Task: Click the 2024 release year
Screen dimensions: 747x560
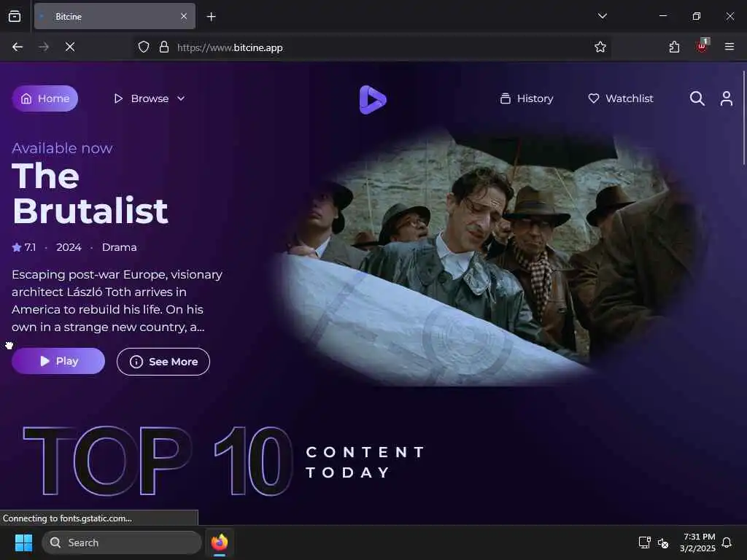Action: tap(69, 247)
